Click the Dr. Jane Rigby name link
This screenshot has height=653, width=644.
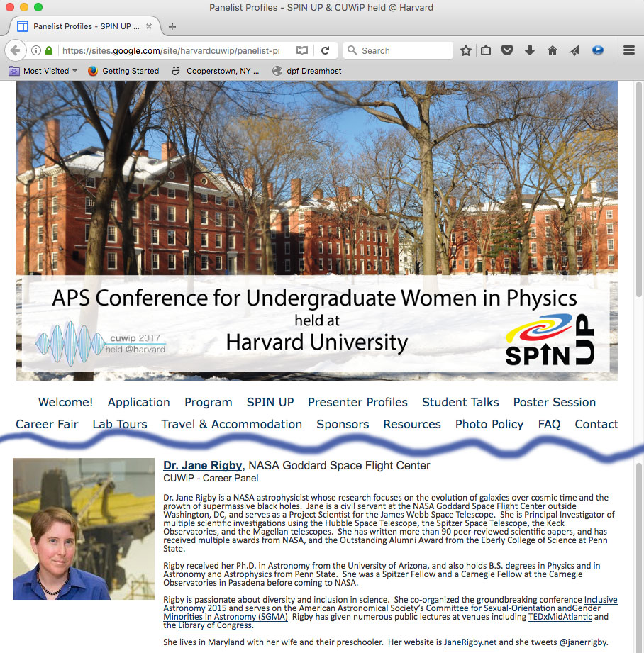[x=202, y=466]
